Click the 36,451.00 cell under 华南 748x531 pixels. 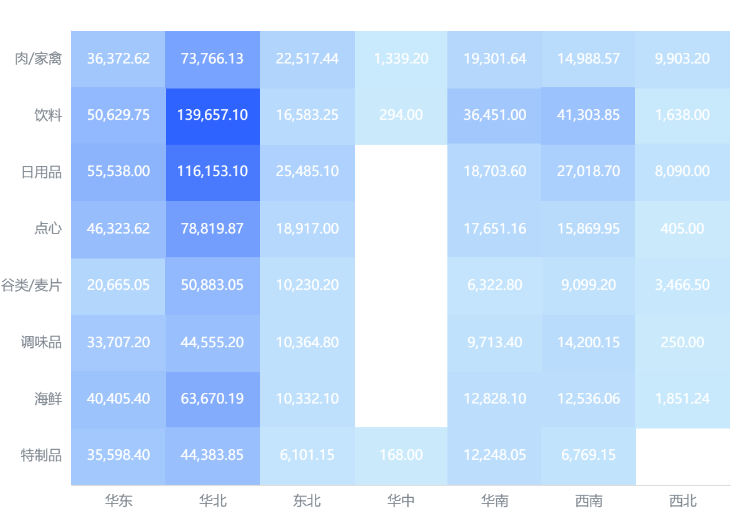click(495, 116)
